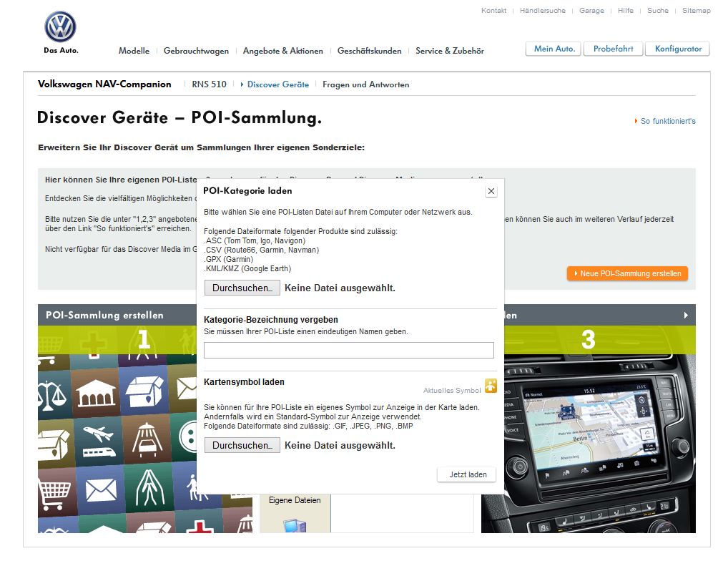The width and height of the screenshot is (728, 561).
Task: Browse for a POI list file
Action: [x=242, y=288]
